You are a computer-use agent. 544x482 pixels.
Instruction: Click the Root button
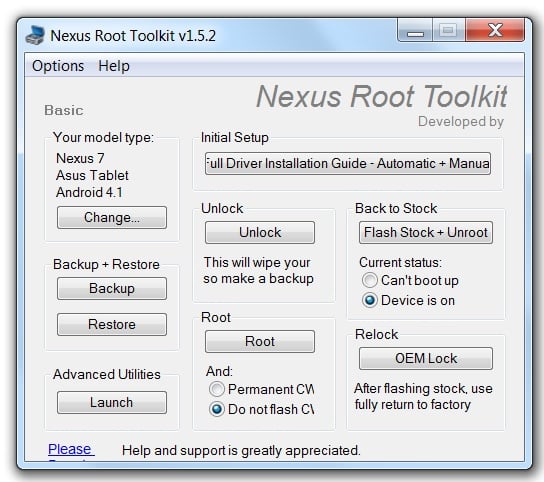coord(260,341)
